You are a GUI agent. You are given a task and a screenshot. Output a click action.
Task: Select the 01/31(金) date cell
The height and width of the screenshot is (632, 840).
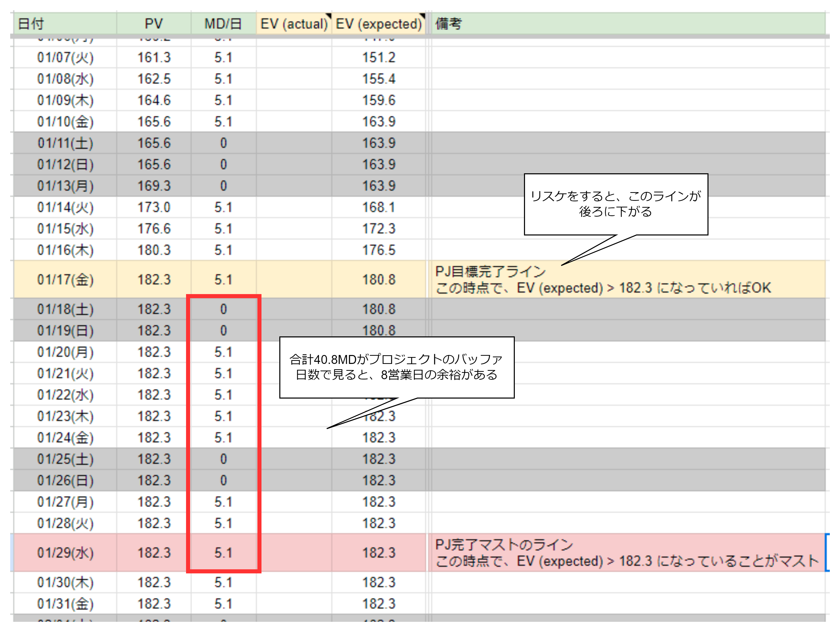[65, 603]
